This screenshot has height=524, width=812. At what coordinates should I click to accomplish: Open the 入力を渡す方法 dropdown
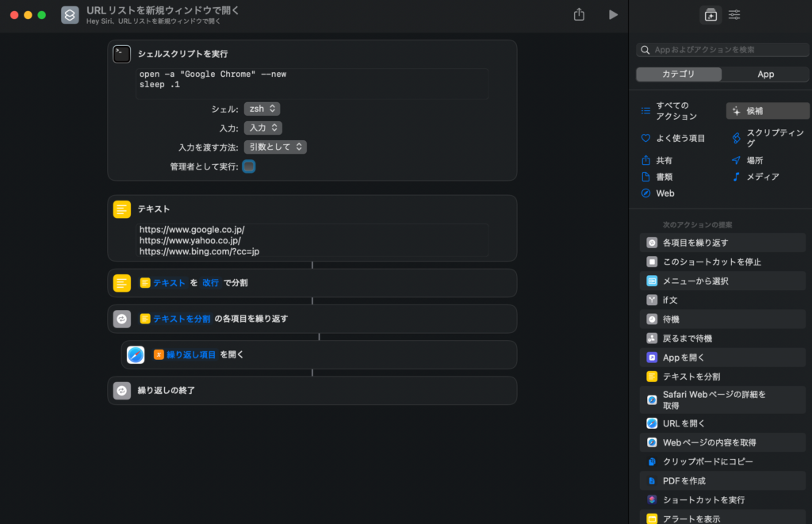coord(275,147)
